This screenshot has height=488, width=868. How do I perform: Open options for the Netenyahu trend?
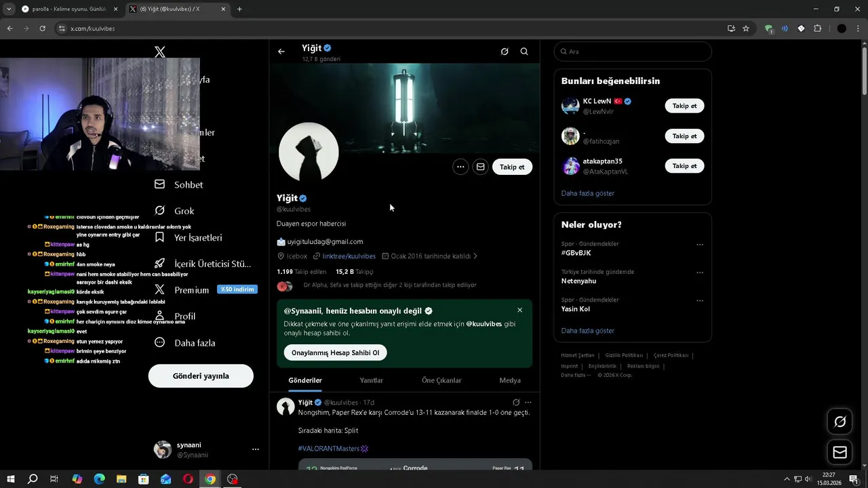coord(700,273)
